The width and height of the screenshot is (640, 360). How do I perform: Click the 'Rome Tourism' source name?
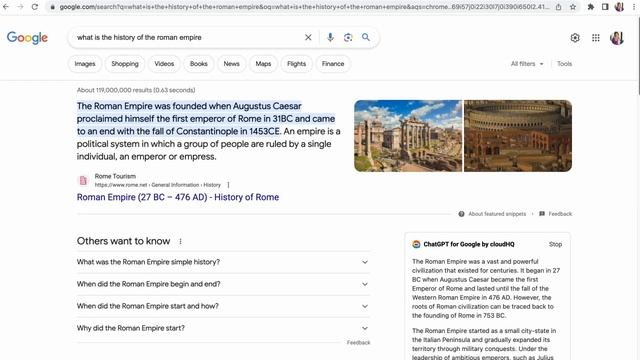115,176
